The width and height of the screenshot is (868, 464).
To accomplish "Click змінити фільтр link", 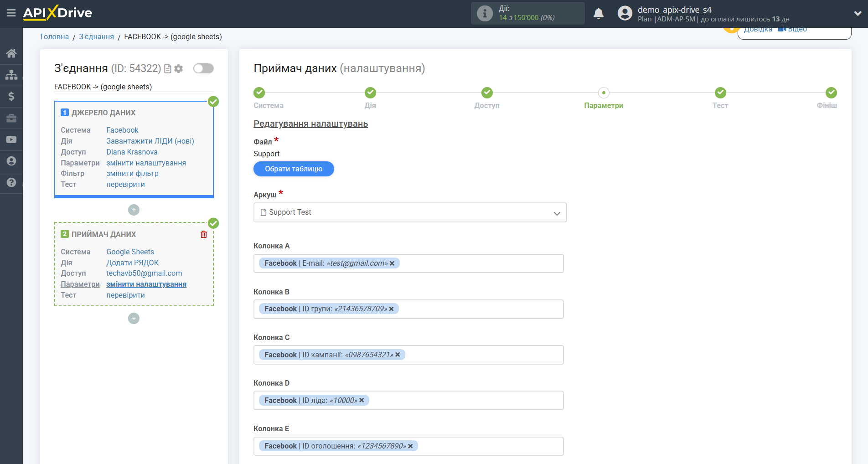I will click(132, 174).
